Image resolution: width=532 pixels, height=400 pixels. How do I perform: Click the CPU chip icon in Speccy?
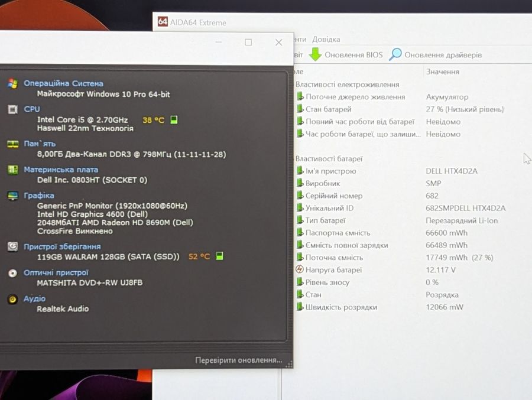(x=13, y=109)
